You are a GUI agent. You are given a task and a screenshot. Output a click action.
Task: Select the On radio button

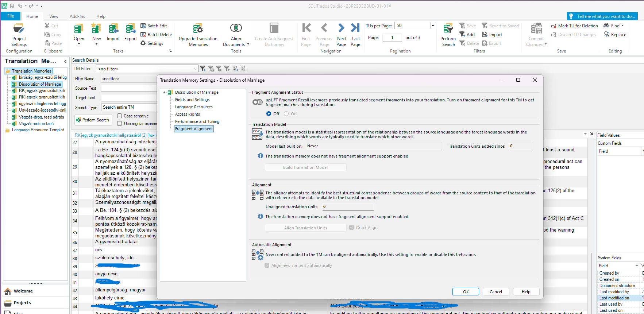[x=286, y=114]
